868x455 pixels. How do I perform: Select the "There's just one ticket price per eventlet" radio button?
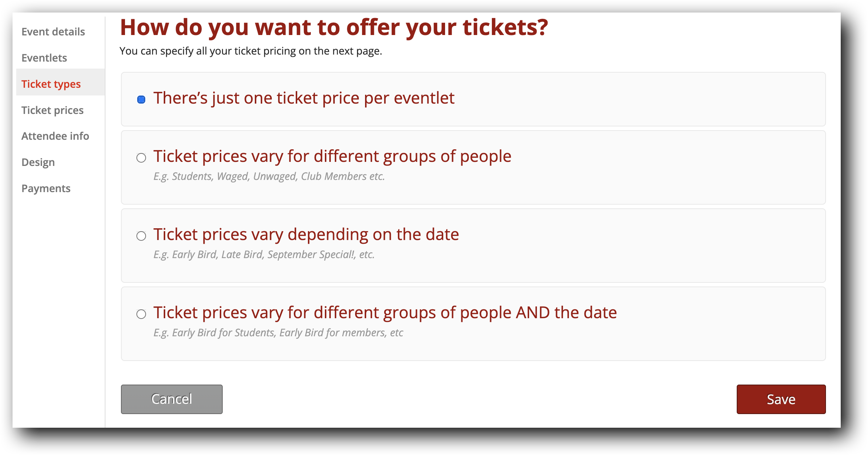pos(140,98)
